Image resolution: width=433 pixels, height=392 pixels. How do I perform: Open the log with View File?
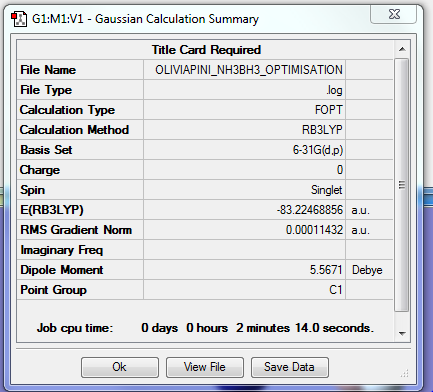tap(205, 367)
